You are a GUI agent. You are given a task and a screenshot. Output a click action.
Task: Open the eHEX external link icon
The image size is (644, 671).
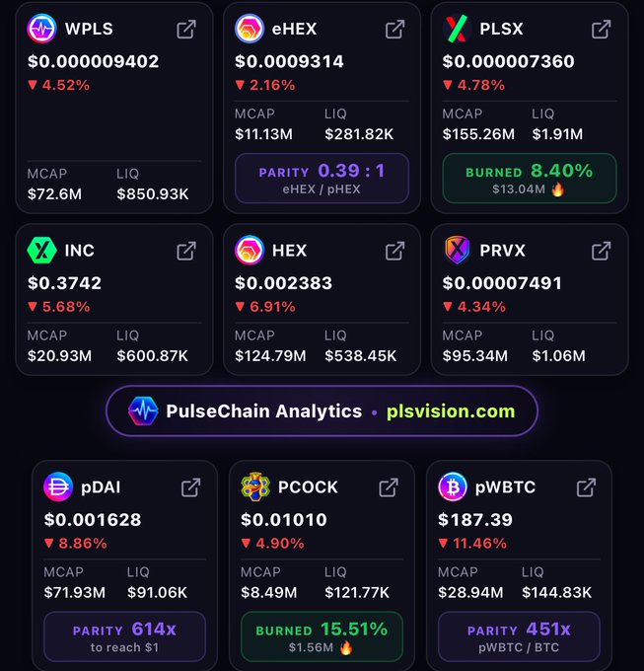click(x=394, y=29)
